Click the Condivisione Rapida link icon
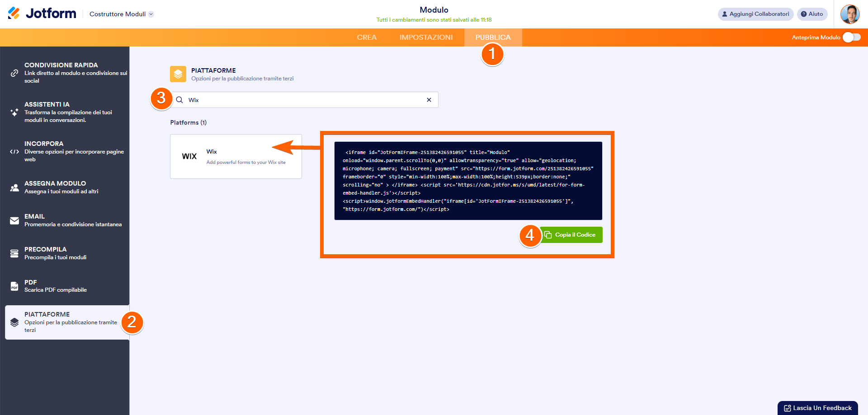Screen dimensions: 868x415 14,73
